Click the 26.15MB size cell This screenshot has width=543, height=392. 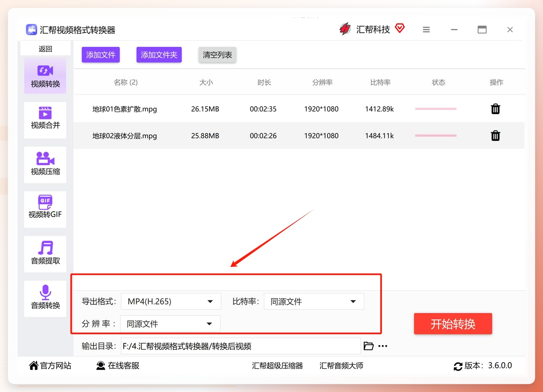point(205,109)
